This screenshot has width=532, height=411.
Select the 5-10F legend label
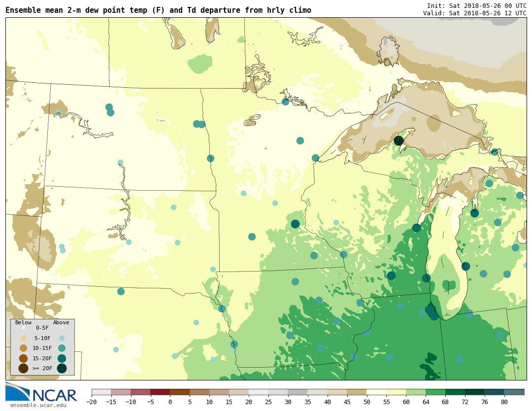tap(42, 338)
